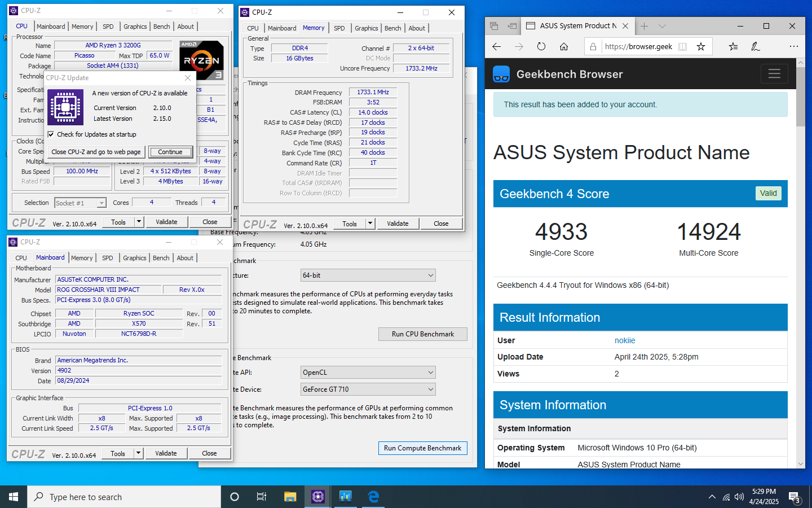The width and height of the screenshot is (812, 508).
Task: Click Close button in Mainboard window
Action: [x=209, y=453]
